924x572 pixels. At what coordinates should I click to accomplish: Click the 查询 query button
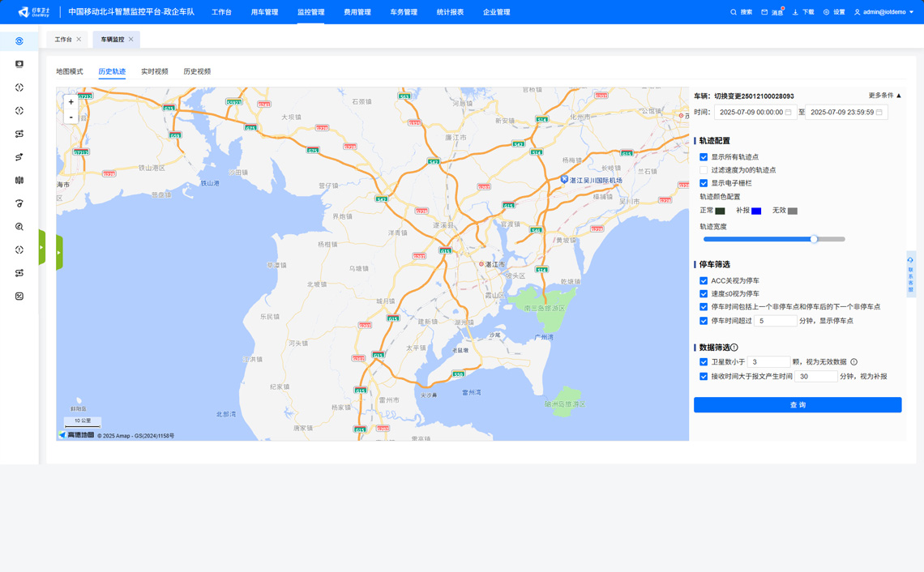point(798,405)
